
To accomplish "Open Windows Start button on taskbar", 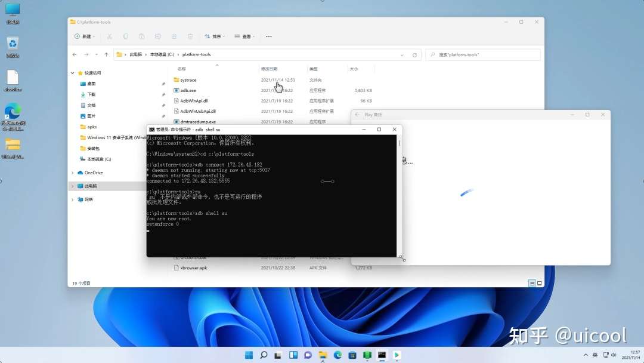I will 249,355.
